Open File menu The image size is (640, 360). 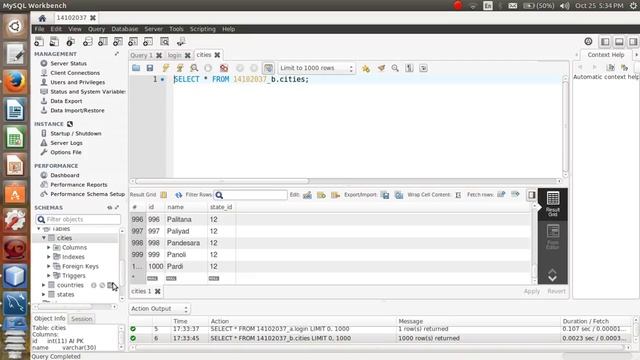[39, 29]
